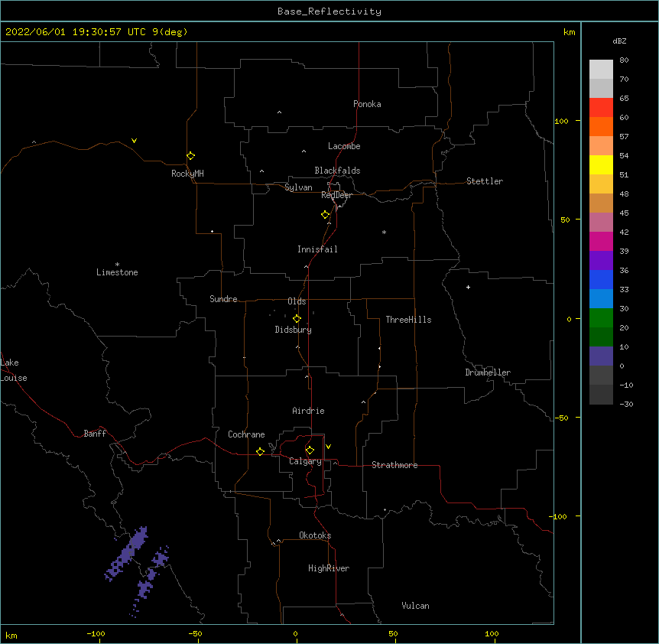Image resolution: width=659 pixels, height=644 pixels.
Task: Select the -30 dBZ dark gray swatch
Action: [601, 395]
